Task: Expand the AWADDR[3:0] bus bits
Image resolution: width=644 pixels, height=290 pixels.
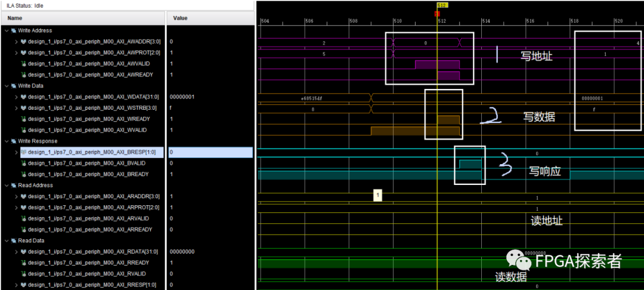Action: tap(17, 42)
